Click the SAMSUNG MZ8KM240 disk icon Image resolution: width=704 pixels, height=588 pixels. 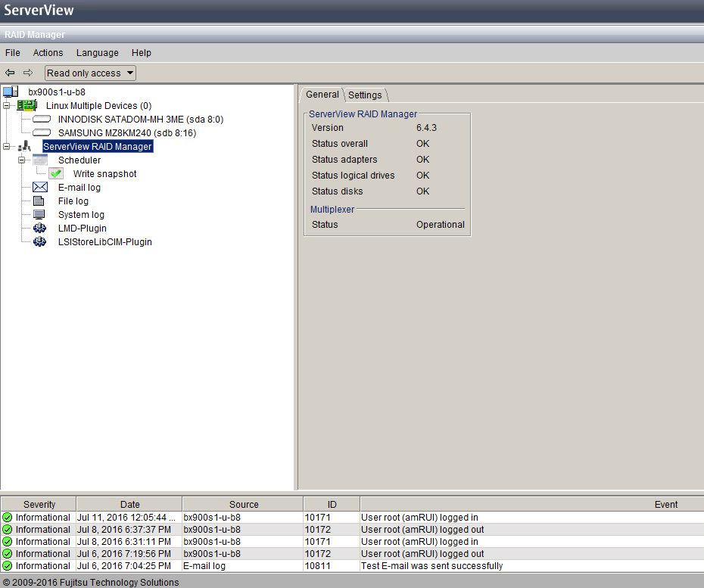42,133
